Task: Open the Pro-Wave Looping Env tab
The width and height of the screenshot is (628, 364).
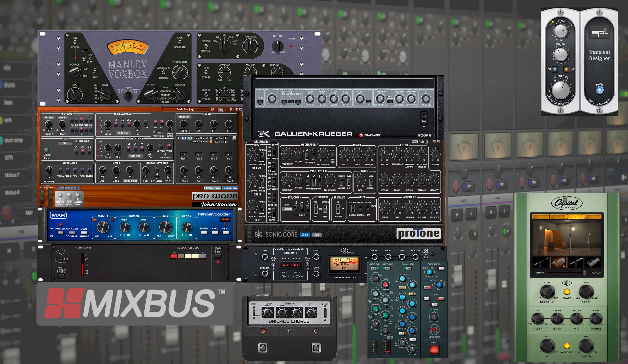Action: 230,188
